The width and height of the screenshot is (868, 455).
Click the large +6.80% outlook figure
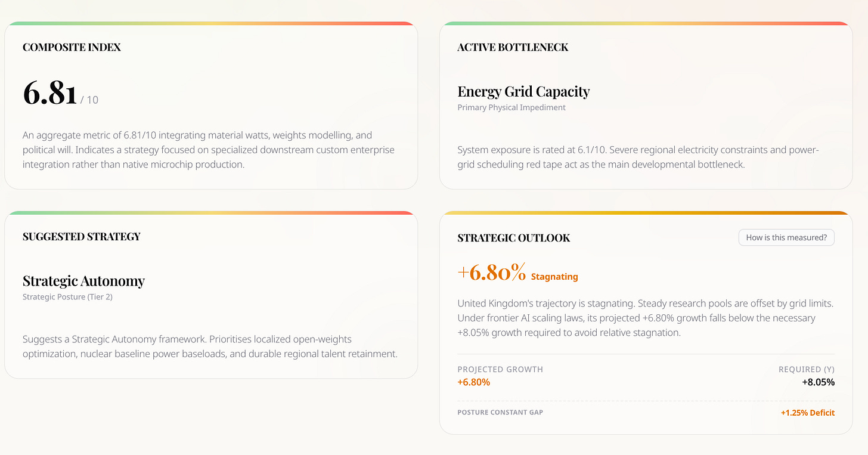pyautogui.click(x=492, y=273)
